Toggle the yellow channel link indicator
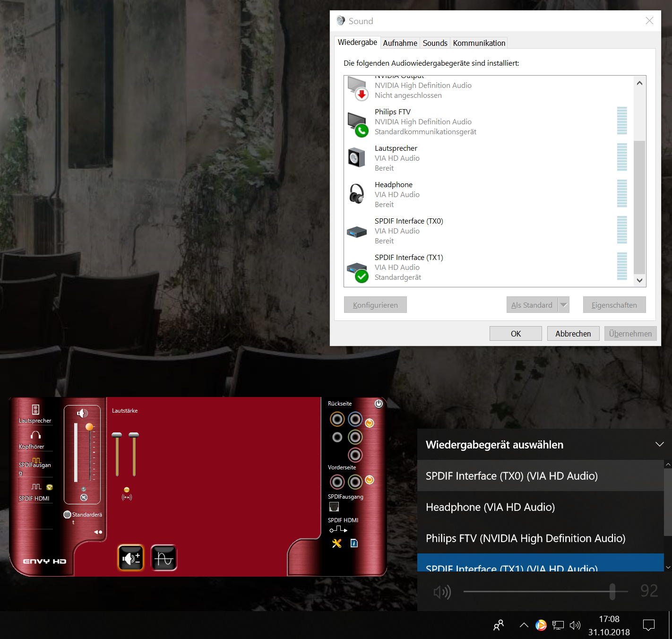 pos(127,490)
